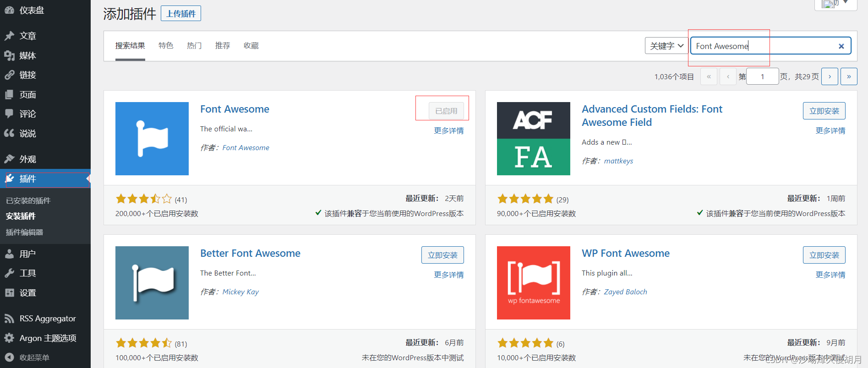Click the Font Awesome plugin flag thumbnail

(x=152, y=139)
